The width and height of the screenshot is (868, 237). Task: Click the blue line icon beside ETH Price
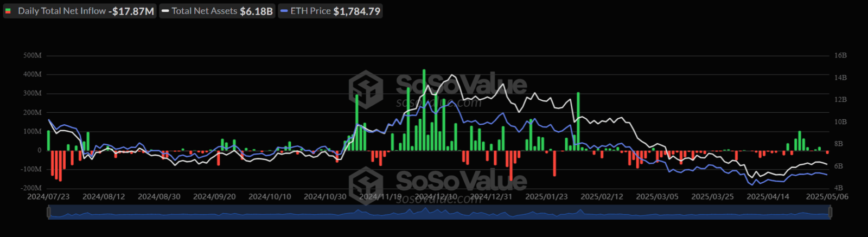(x=284, y=11)
